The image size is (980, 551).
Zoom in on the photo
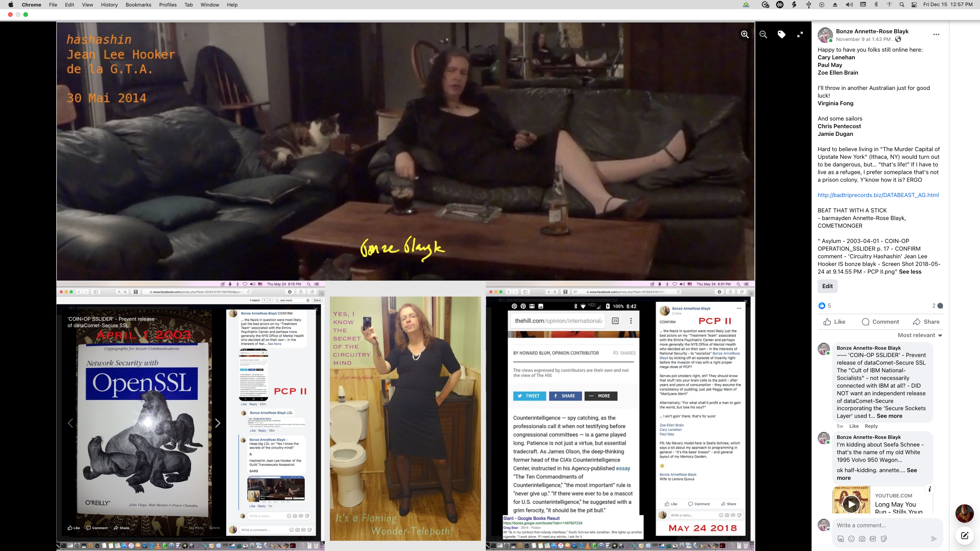click(745, 34)
